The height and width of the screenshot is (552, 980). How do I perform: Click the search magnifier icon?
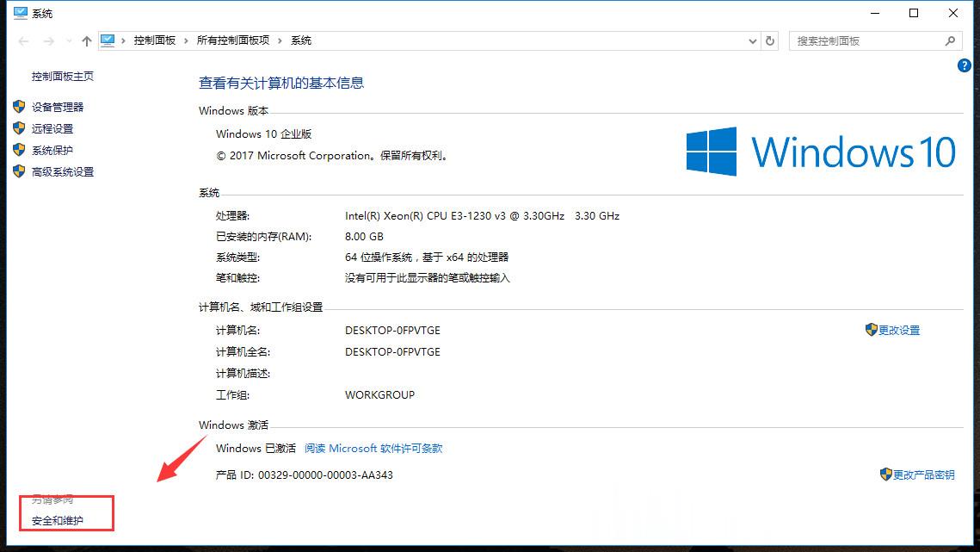950,40
